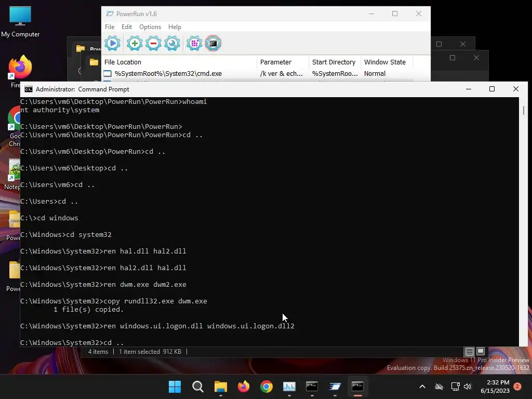
Task: Click the Command Prompt vertical scrollbar thumb
Action: point(524,110)
